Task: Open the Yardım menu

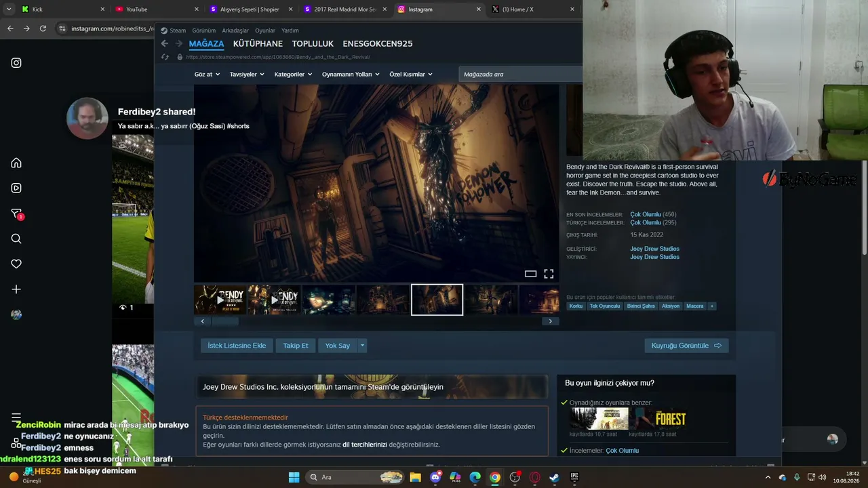Action: (x=290, y=30)
